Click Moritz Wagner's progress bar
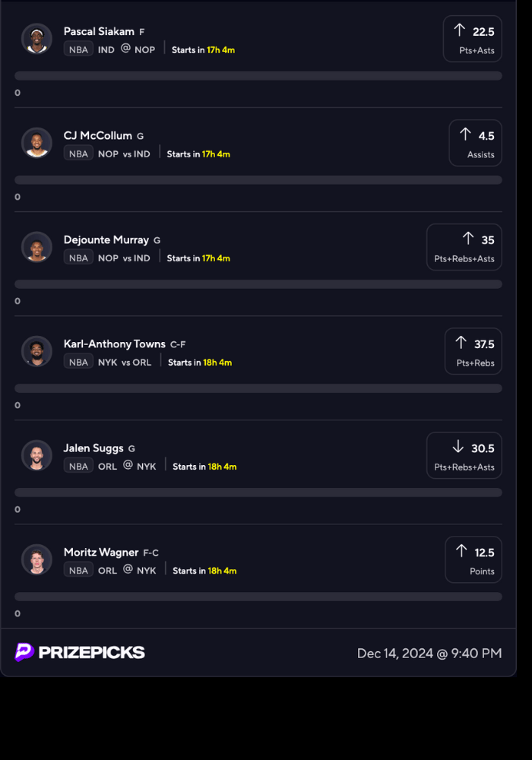The height and width of the screenshot is (760, 532). [258, 597]
